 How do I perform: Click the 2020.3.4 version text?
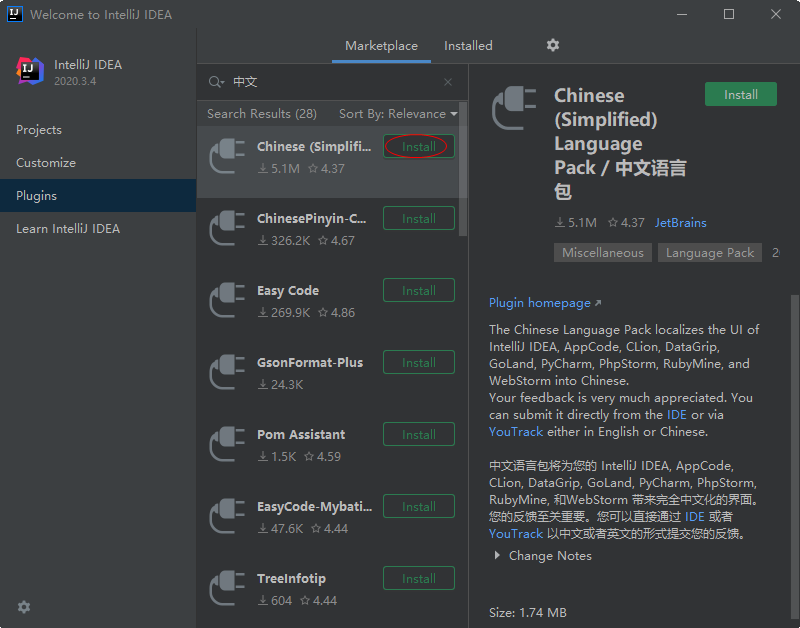75,81
